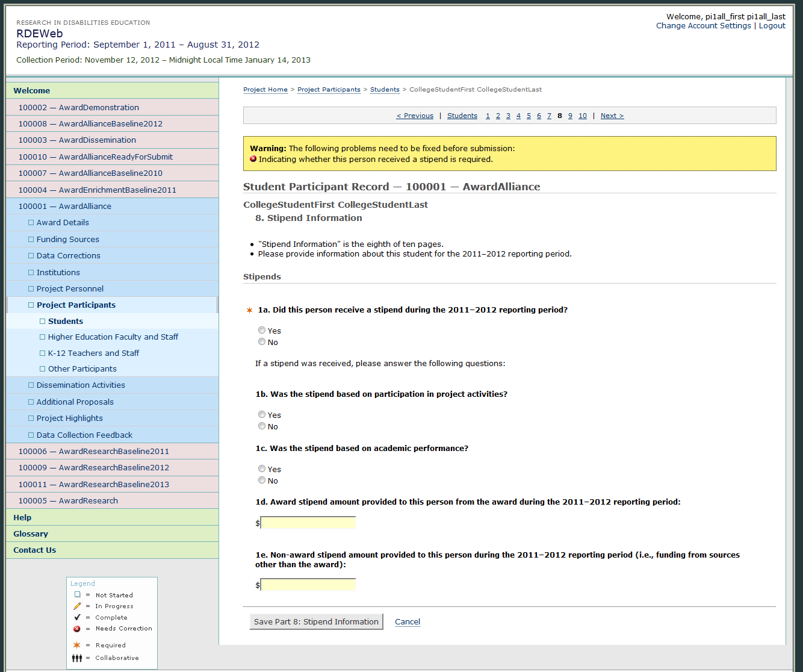Viewport: 803px width, 672px height.
Task: Go to page 9 of student record
Action: coord(570,116)
